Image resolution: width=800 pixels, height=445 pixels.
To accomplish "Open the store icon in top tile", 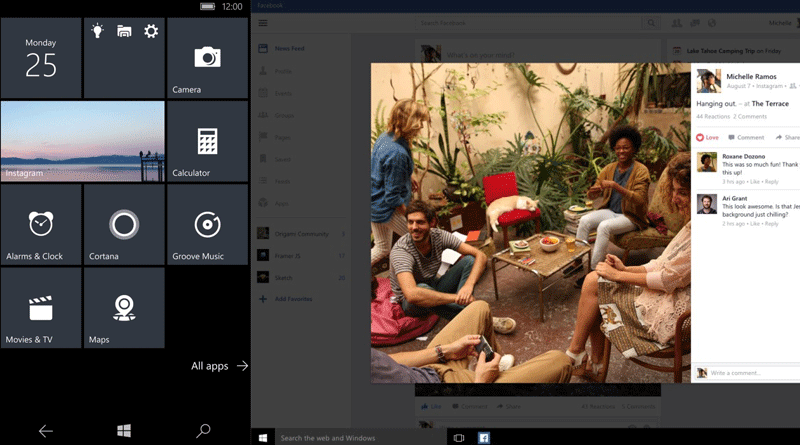I will click(124, 31).
